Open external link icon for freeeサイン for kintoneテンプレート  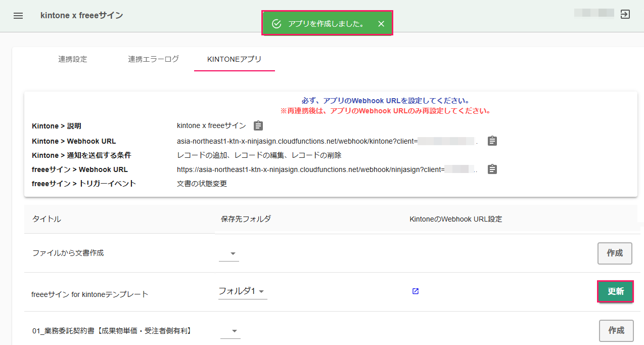pyautogui.click(x=416, y=291)
